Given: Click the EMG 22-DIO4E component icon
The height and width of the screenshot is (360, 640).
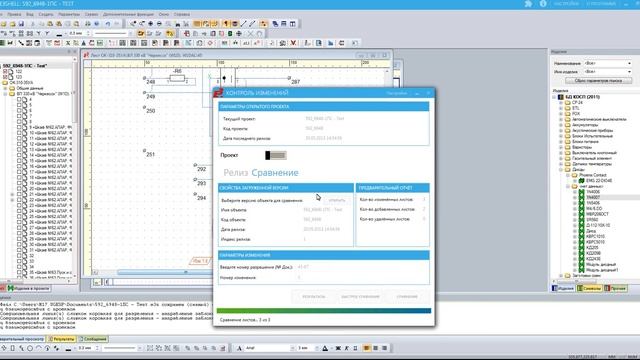Looking at the screenshot, I should click(581, 180).
